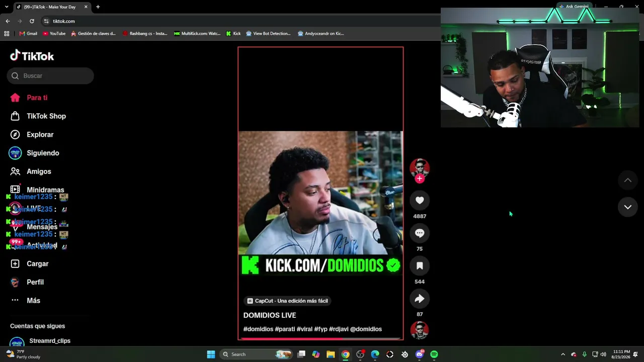
Task: Click the Windows taskbar Search box
Action: tap(257, 354)
